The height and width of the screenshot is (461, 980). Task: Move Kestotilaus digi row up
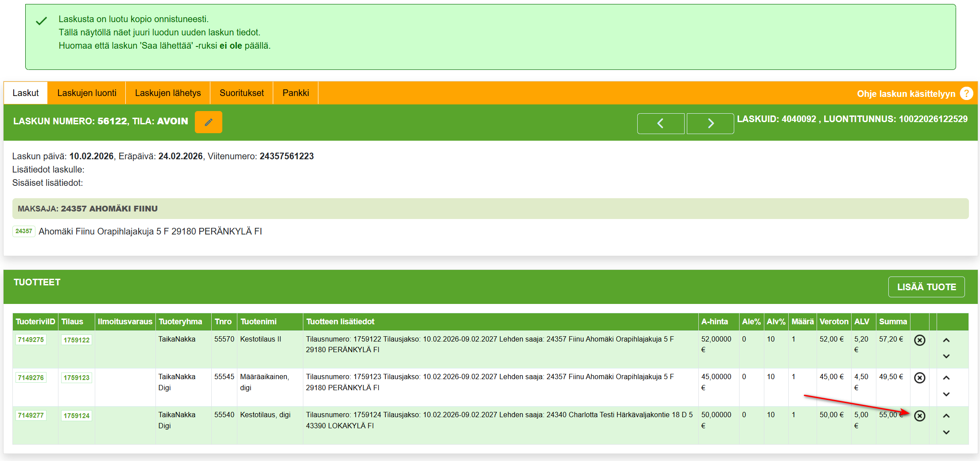coord(946,416)
